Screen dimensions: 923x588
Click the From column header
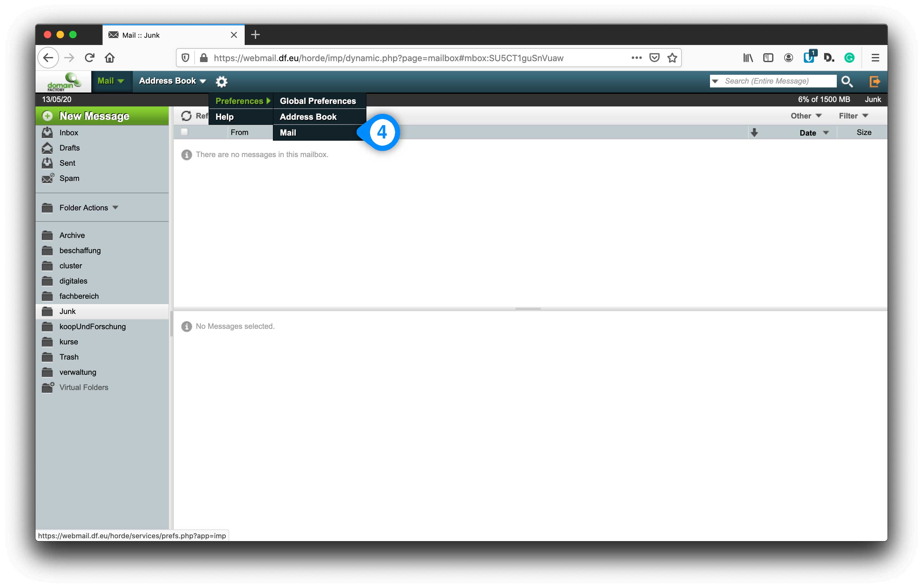[240, 132]
